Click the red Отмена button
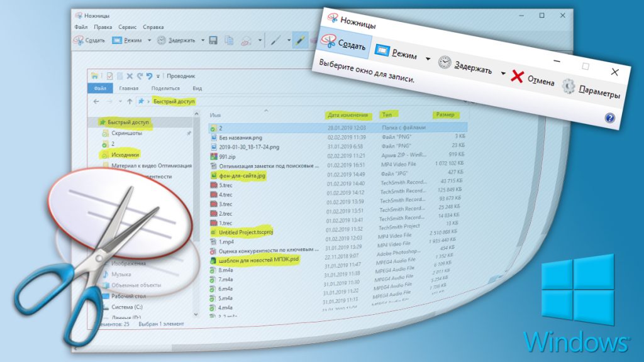Screen dimensions: 644x362 point(533,79)
